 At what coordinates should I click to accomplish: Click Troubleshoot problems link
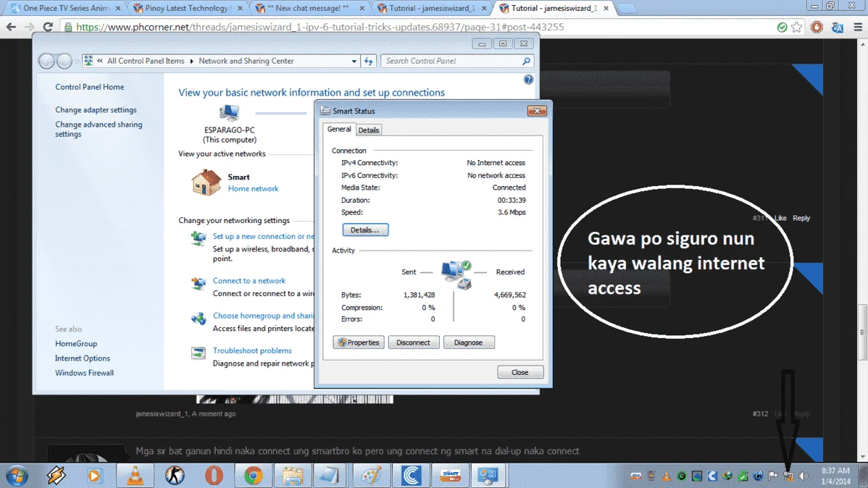pos(252,350)
